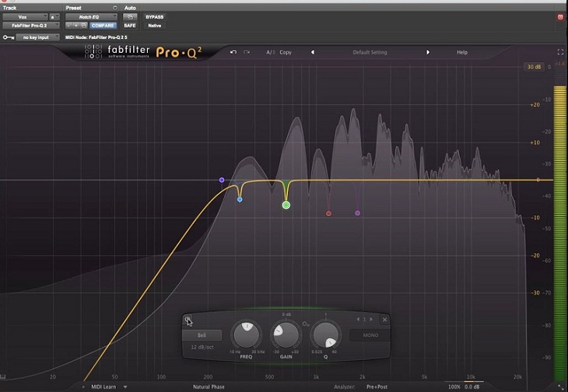
Task: Open the 12 dB/oct slope selector
Action: (202, 347)
